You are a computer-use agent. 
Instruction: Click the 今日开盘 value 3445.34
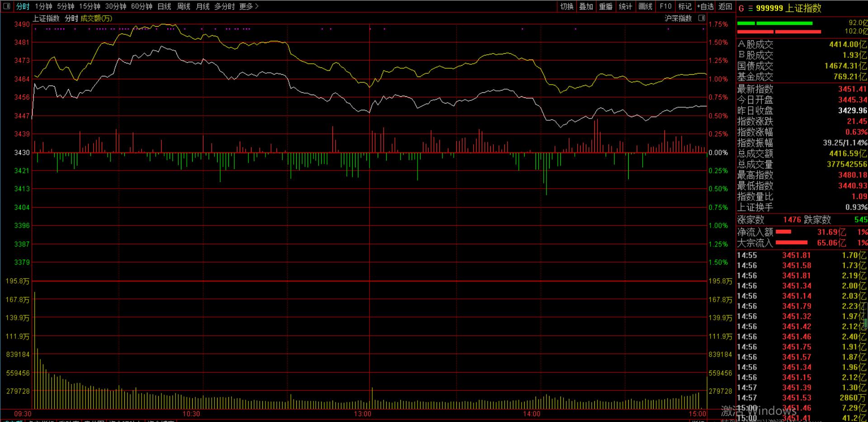click(x=852, y=100)
